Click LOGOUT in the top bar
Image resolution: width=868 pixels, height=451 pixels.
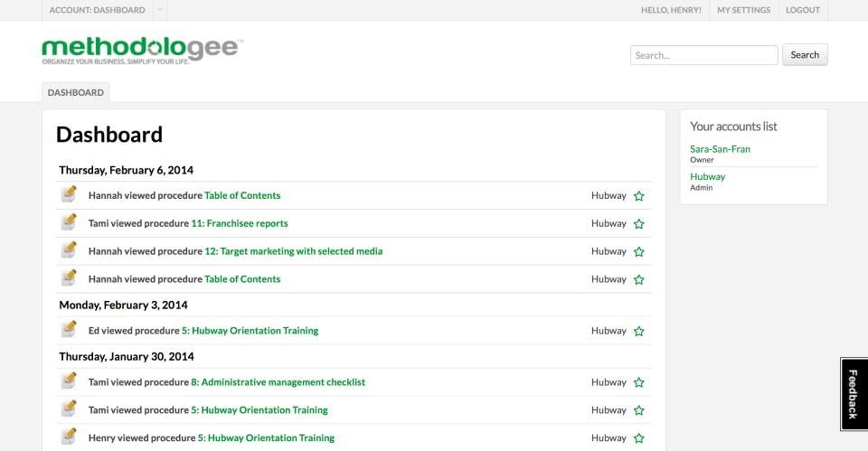[x=803, y=10]
